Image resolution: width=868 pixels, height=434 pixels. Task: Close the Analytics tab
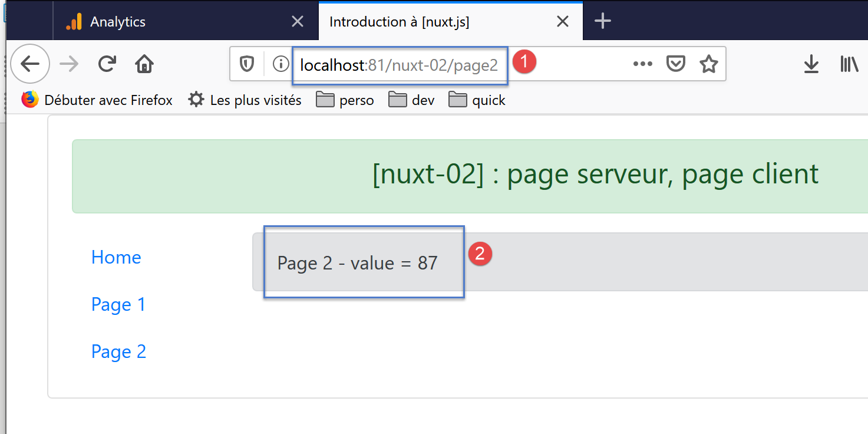click(x=298, y=22)
